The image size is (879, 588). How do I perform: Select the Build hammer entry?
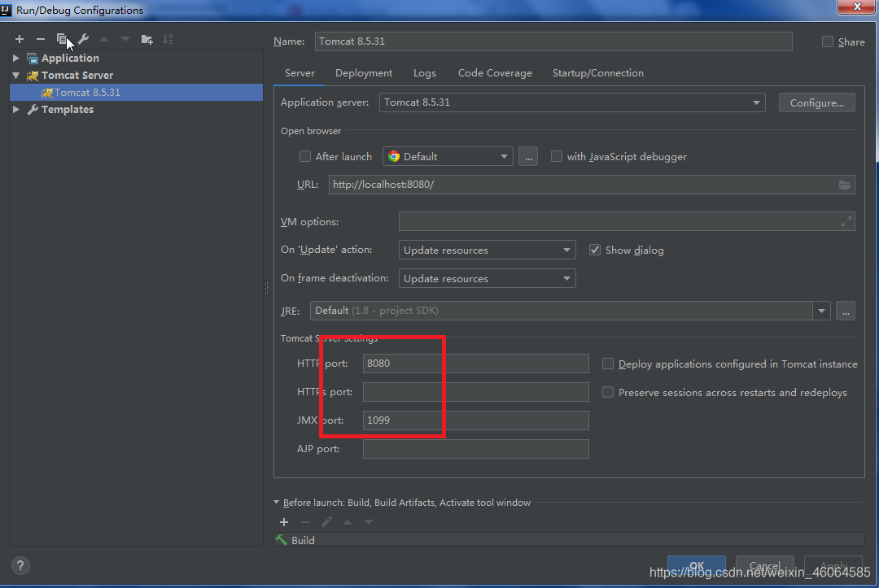569,540
